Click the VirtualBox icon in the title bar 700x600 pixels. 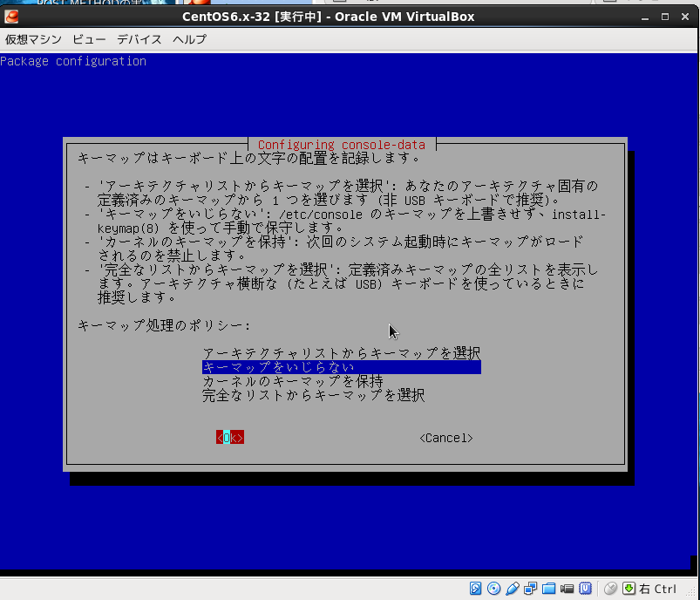point(11,17)
